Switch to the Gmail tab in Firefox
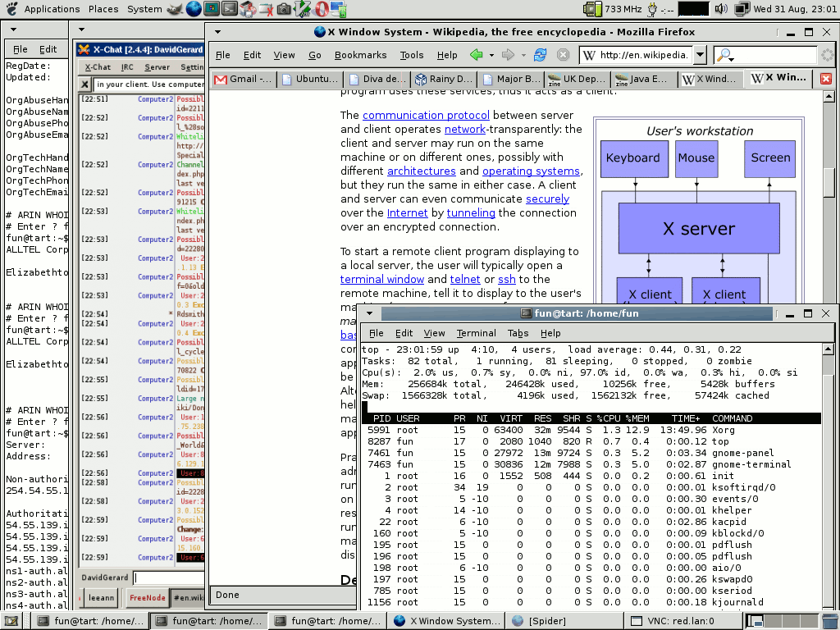Screen dimensions: 840x630 (x=243, y=80)
